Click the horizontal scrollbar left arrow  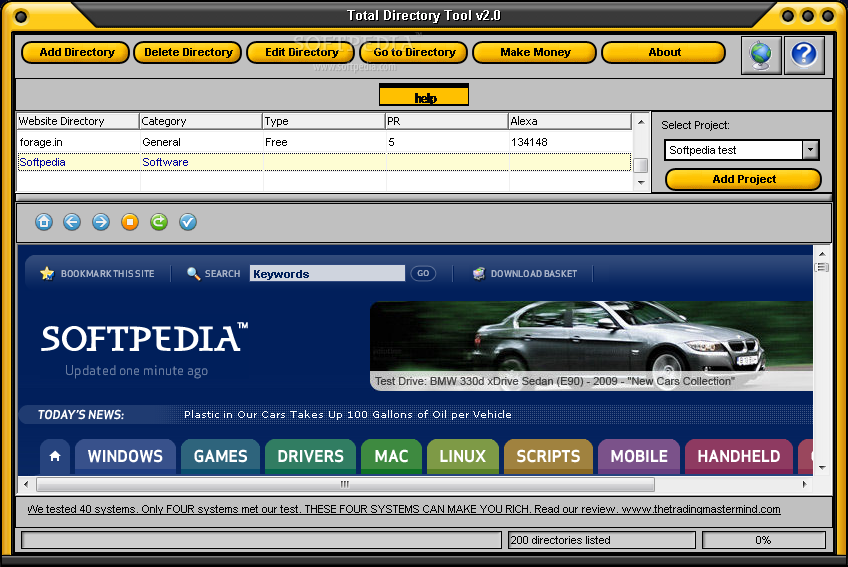coord(25,484)
